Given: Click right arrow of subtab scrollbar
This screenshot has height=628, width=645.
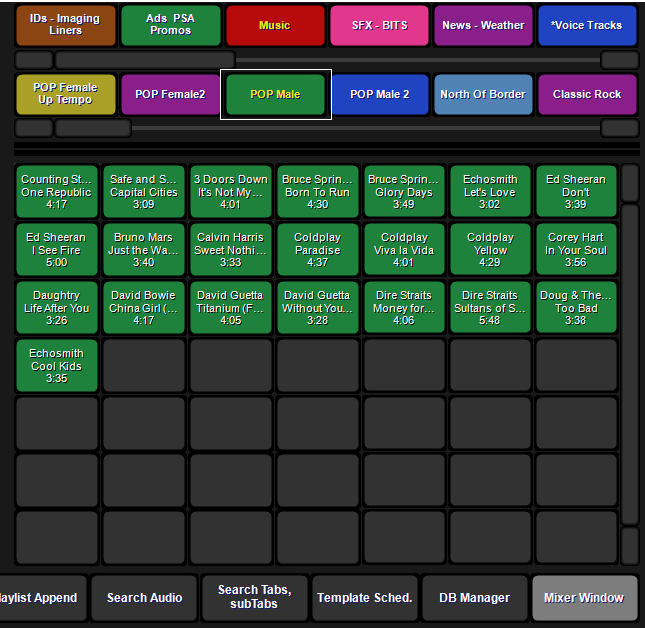Looking at the screenshot, I should 619,128.
